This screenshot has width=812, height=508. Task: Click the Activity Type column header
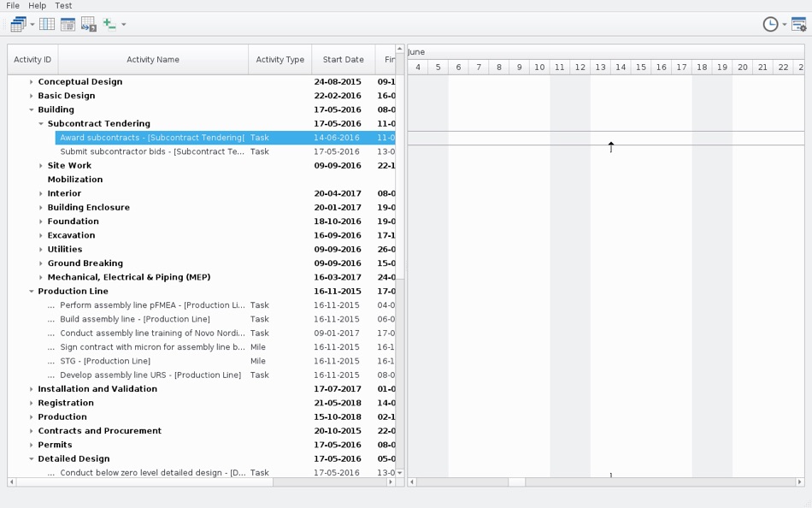pyautogui.click(x=280, y=60)
